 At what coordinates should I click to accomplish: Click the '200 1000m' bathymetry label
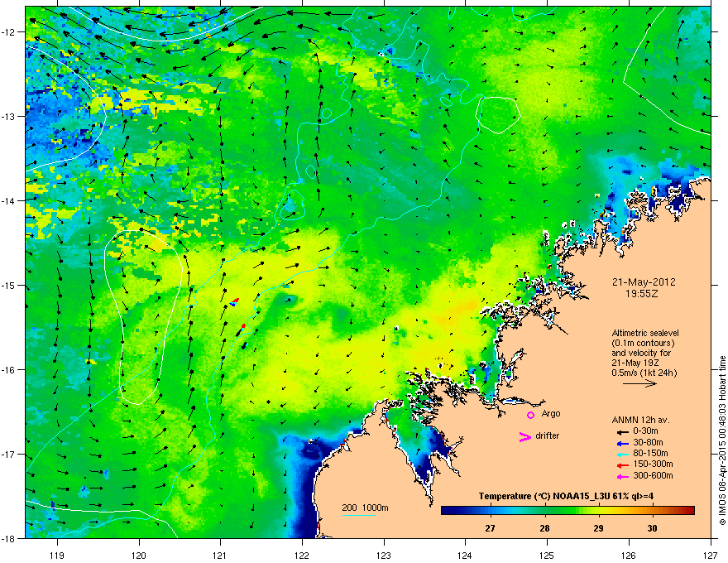tap(365, 508)
